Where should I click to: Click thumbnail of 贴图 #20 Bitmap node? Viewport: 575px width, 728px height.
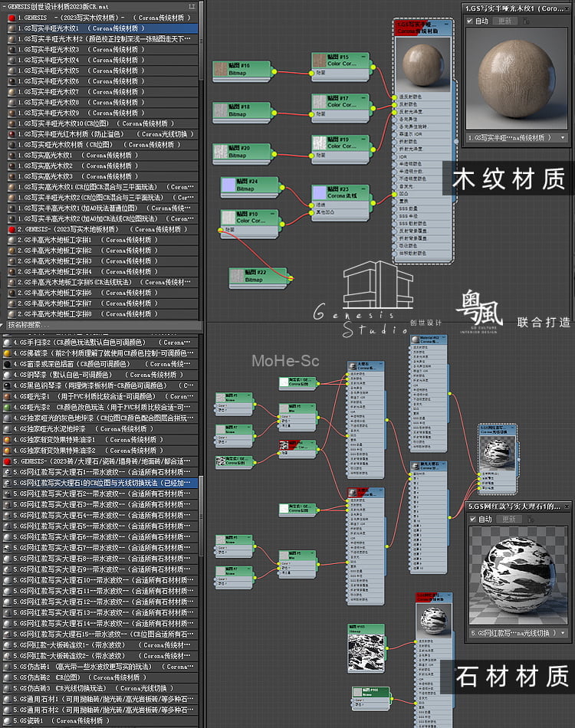[220, 152]
